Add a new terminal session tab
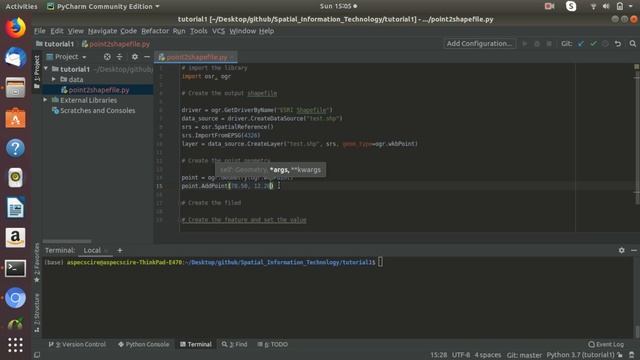 120,250
